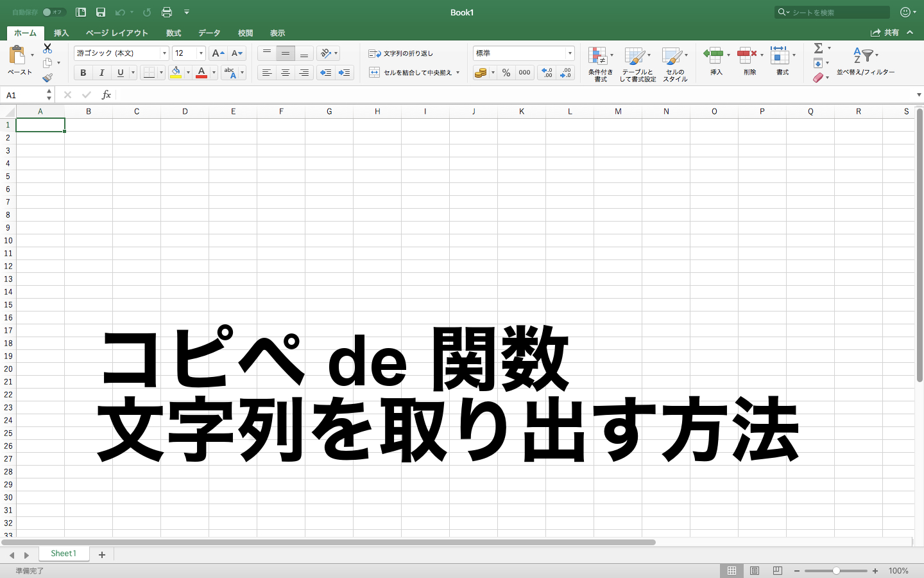Toggle セルを結合して中央揃え merge cells
This screenshot has height=578, width=924.
tap(412, 73)
